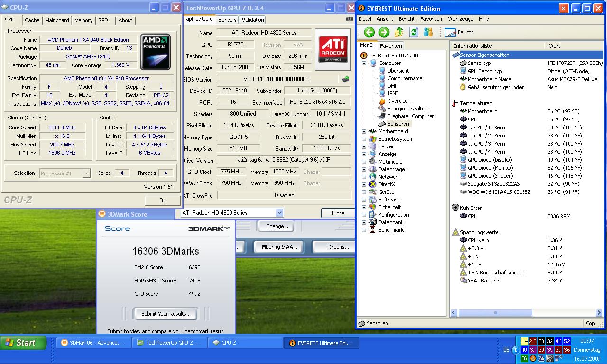Click Sensor Eigenschaften header row icon
This screenshot has width=607, height=364.
tap(456, 55)
